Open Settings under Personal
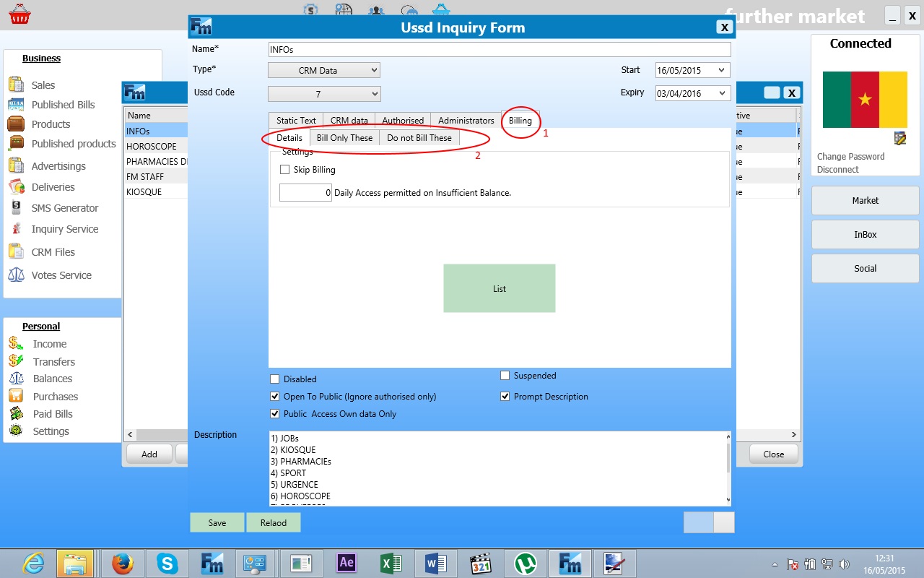Screen dimensions: 924x578 51,431
